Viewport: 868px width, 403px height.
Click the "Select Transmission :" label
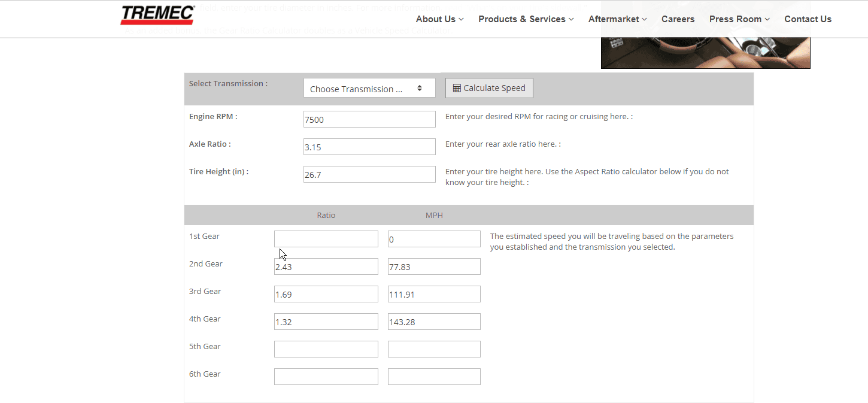click(228, 84)
